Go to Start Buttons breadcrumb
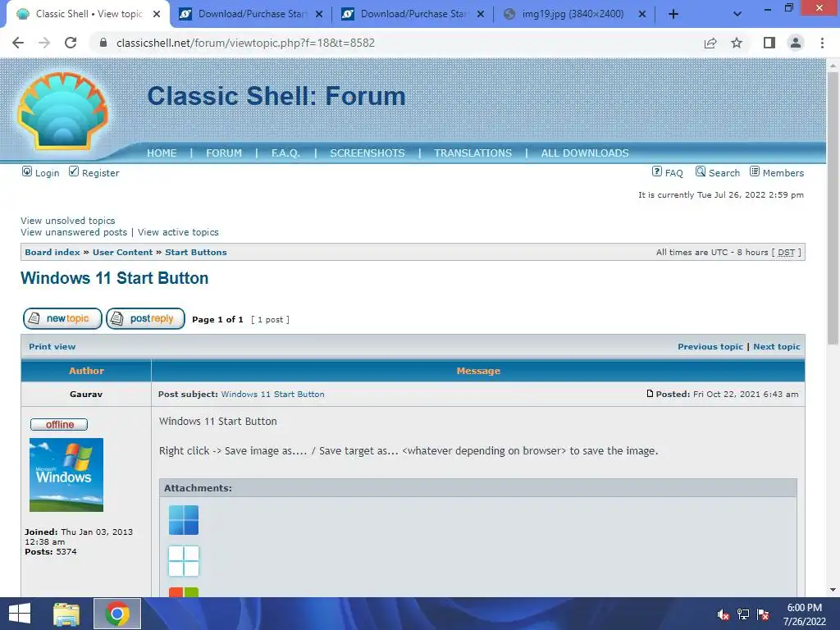Screen dimensions: 840x630 click(x=196, y=253)
